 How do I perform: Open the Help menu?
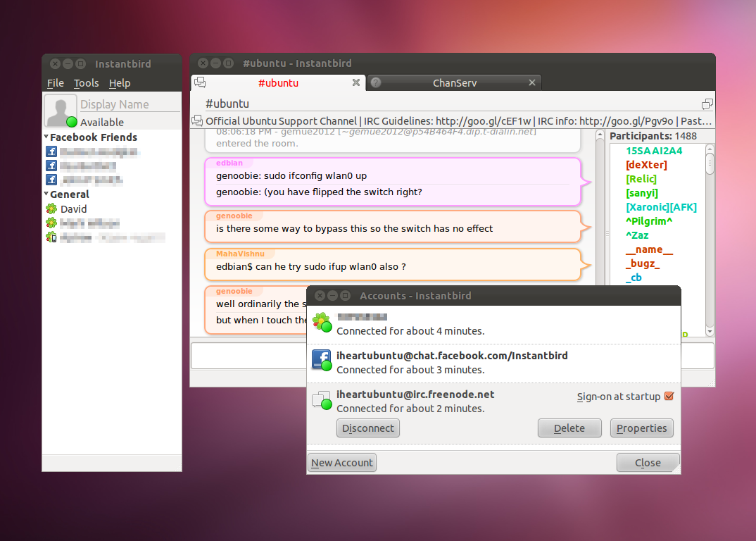tap(120, 83)
